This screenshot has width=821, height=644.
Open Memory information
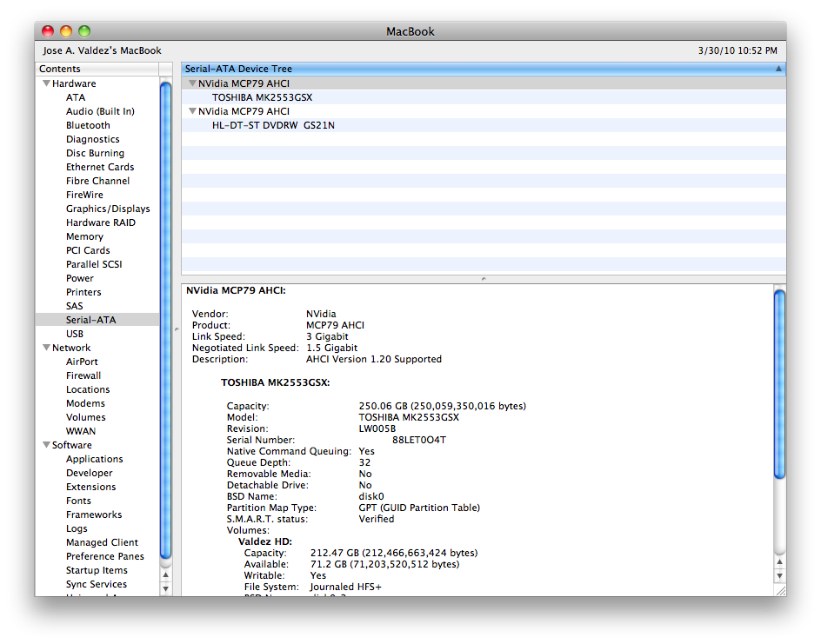84,236
